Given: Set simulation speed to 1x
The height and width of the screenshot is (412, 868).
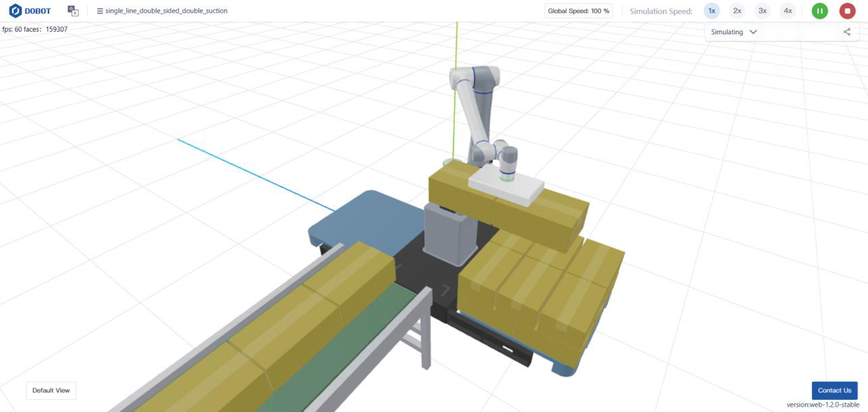Looking at the screenshot, I should click(711, 11).
